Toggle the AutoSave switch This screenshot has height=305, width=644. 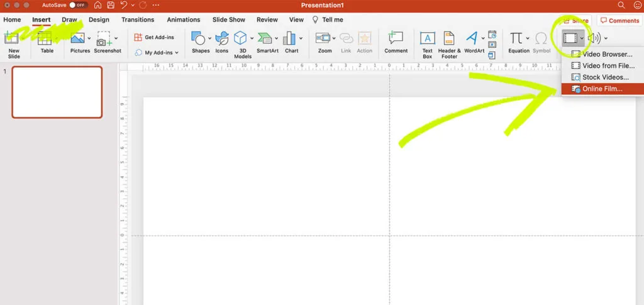[x=79, y=5]
